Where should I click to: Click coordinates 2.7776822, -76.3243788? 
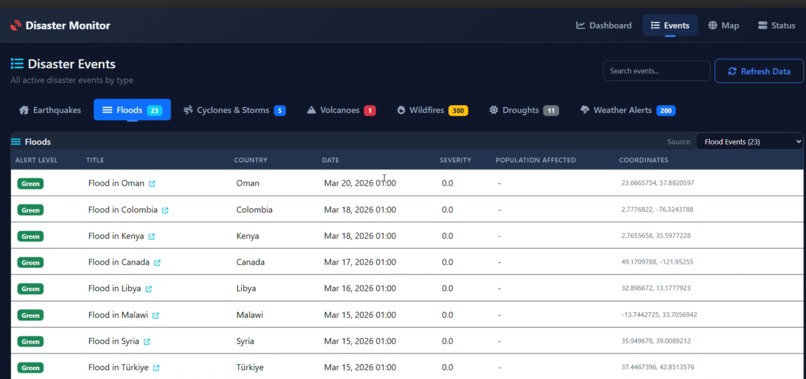pos(657,210)
